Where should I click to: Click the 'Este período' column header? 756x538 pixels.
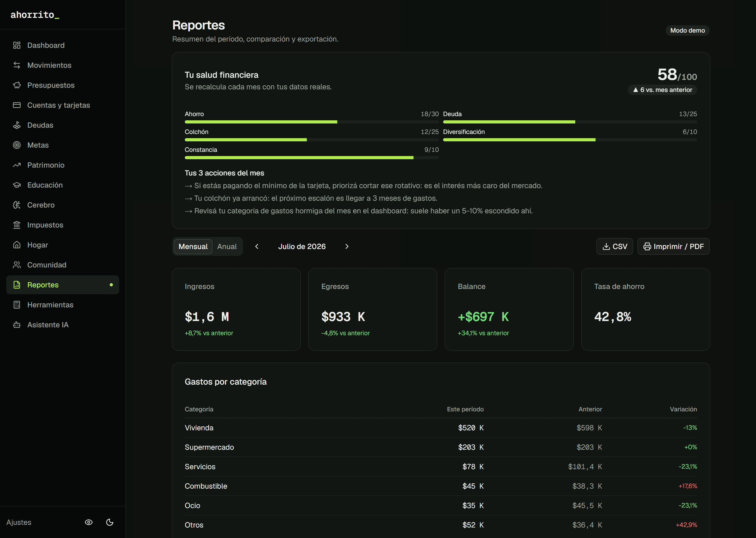point(465,409)
